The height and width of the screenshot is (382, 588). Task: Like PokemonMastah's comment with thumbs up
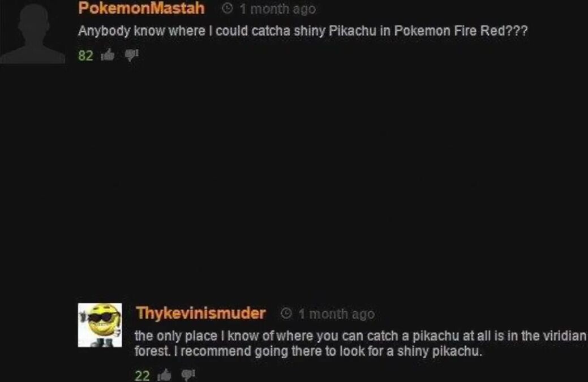pos(108,55)
